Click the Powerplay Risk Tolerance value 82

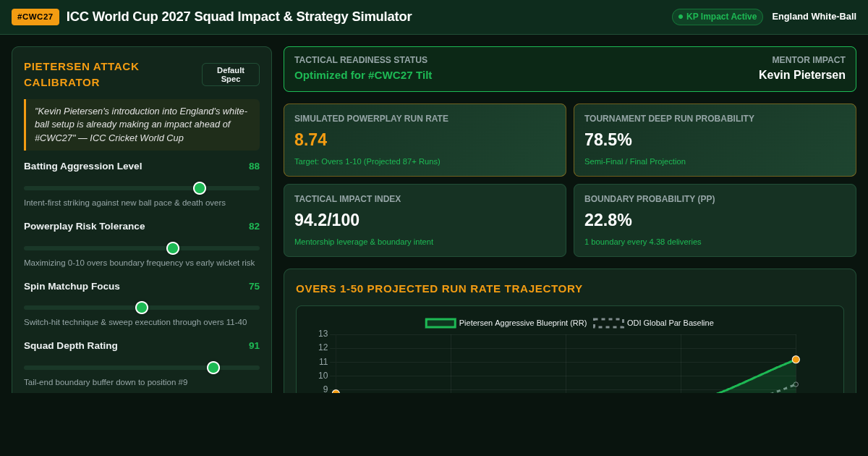254,227
